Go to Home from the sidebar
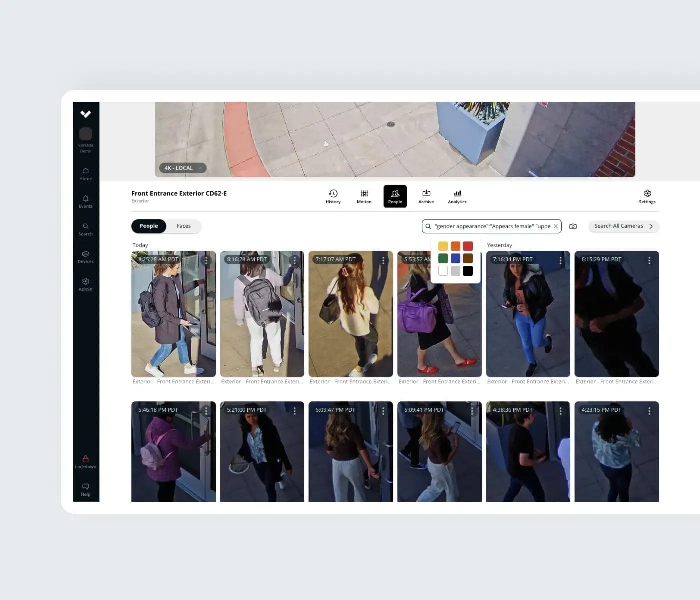Image resolution: width=700 pixels, height=600 pixels. coord(85,174)
